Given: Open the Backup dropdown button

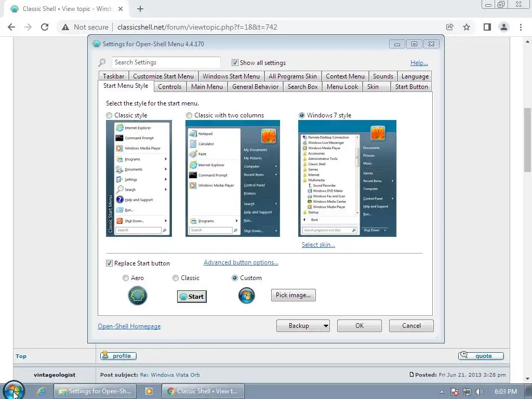Looking at the screenshot, I should [x=303, y=326].
